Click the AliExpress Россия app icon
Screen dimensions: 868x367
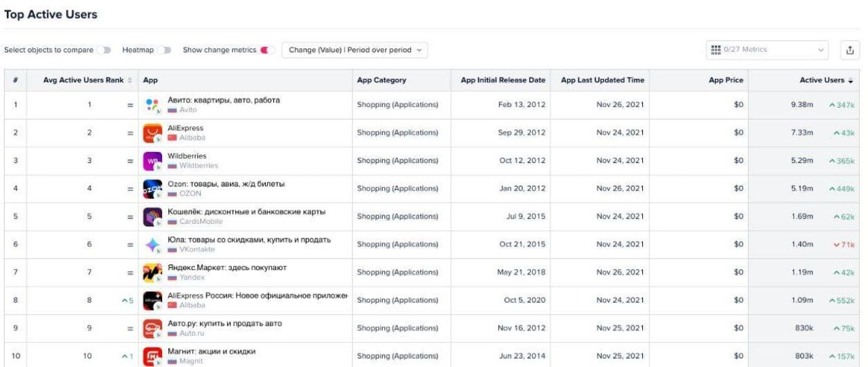tap(153, 300)
